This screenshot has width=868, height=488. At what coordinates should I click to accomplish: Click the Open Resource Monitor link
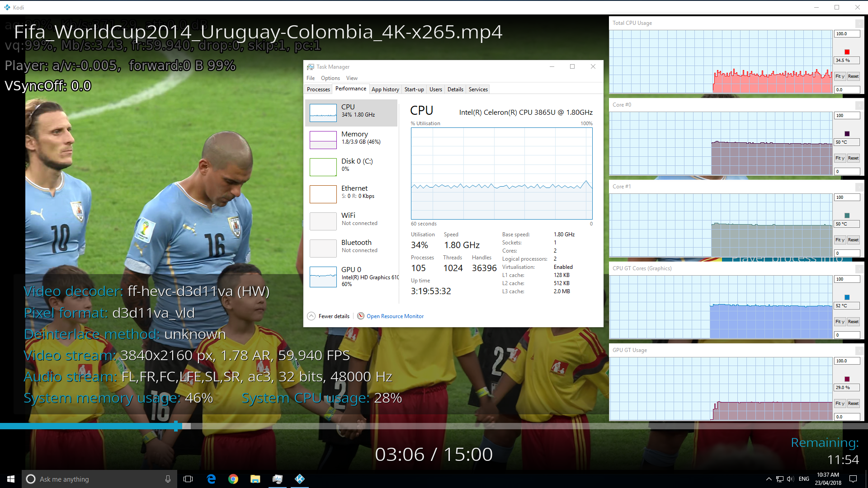395,316
